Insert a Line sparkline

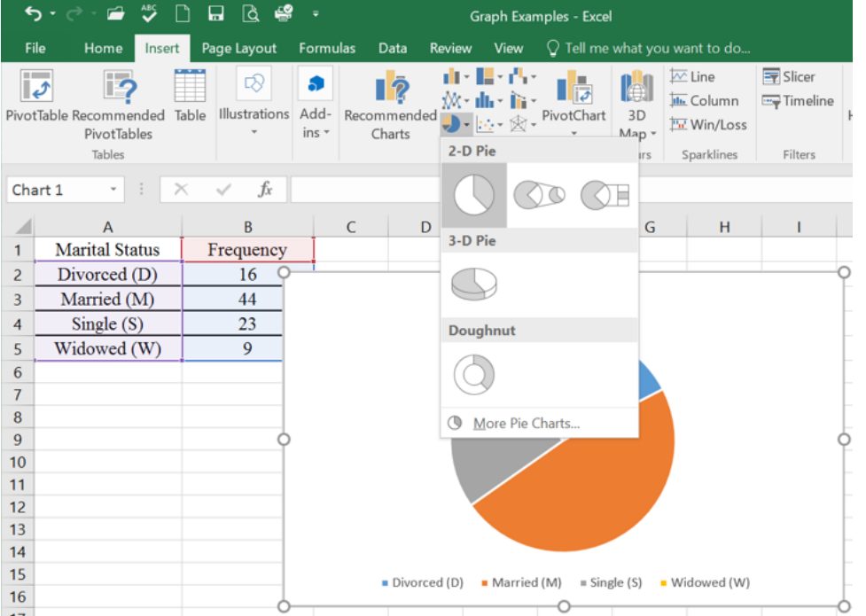[x=692, y=77]
